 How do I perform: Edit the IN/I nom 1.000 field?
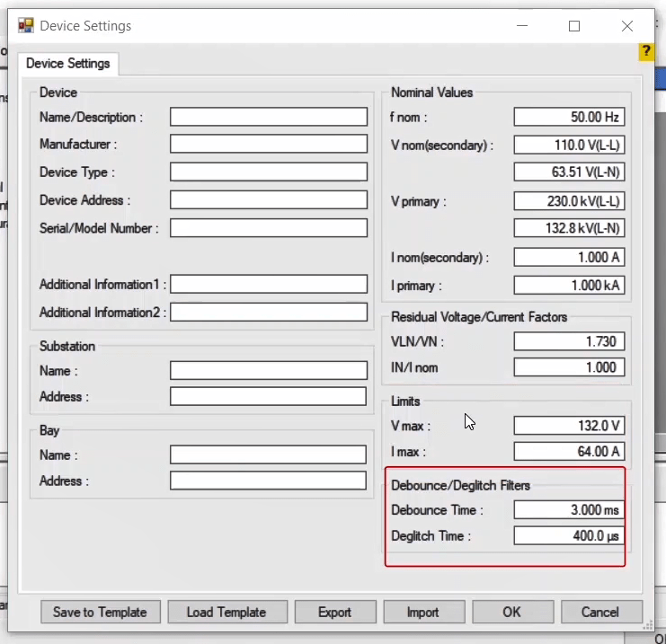pyautogui.click(x=569, y=367)
